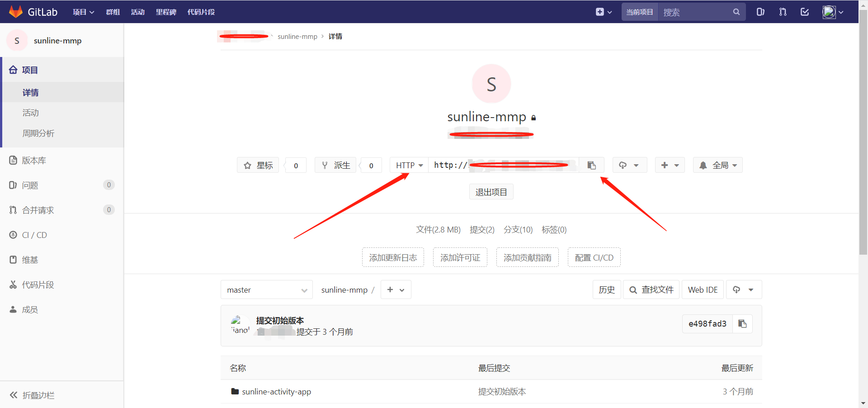Open the plus dropdown next to repository path
The width and height of the screenshot is (868, 408).
click(396, 290)
